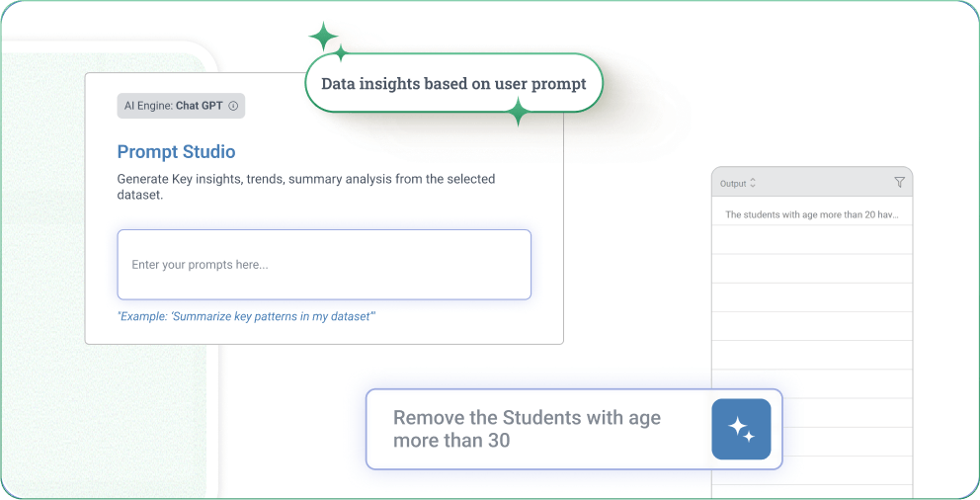Click the green sparkle below the banner
The image size is (980, 500).
pyautogui.click(x=517, y=113)
